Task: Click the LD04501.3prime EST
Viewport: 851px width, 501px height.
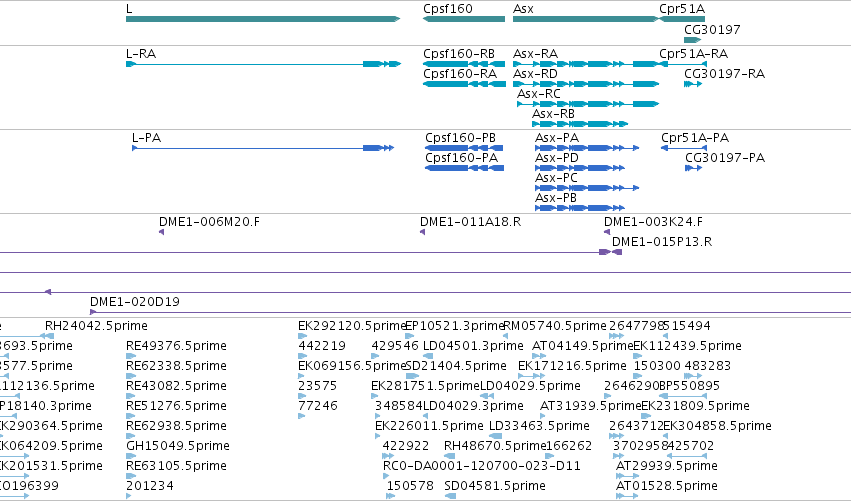Action: pos(473,346)
